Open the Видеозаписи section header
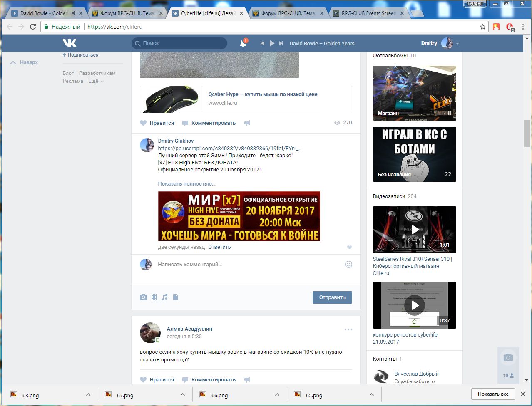532x406 pixels. (395, 196)
